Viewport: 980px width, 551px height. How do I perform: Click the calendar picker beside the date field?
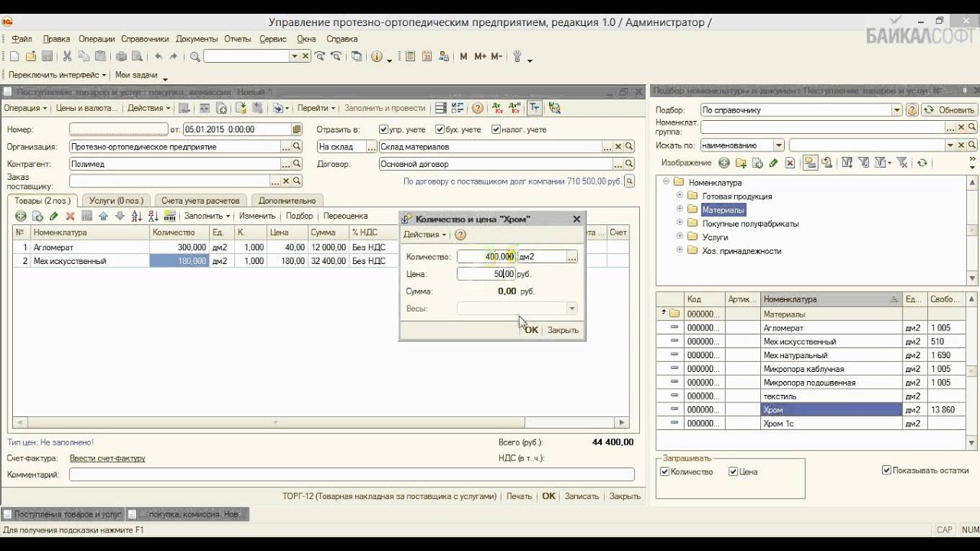point(297,129)
